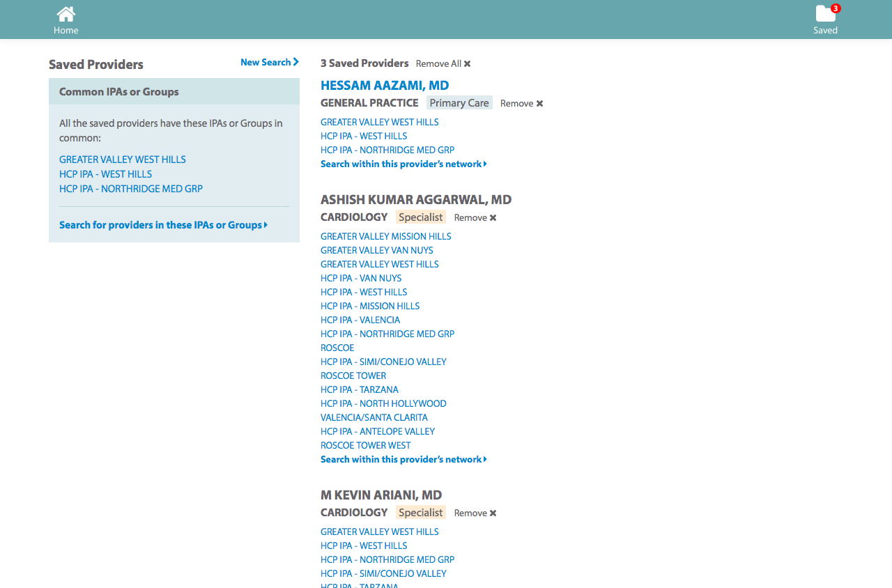Open HCP IPA - NORTHRIDGE MED GRP from common groups

[131, 188]
